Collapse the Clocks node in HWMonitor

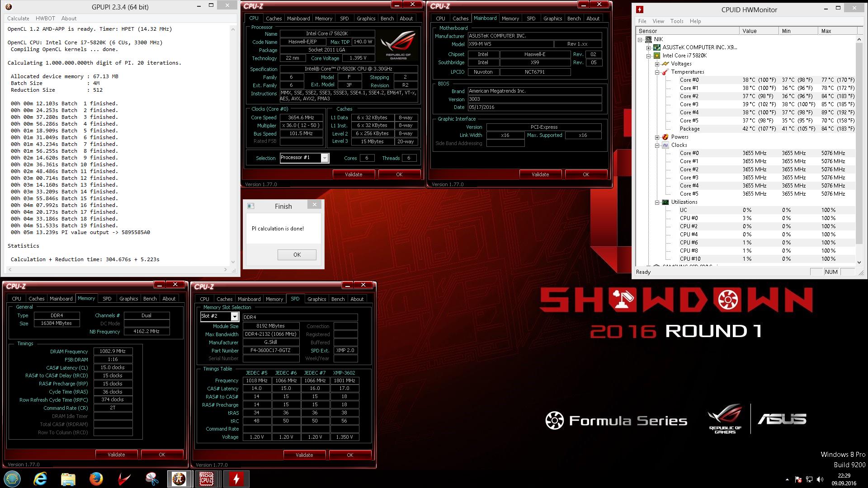tap(657, 145)
